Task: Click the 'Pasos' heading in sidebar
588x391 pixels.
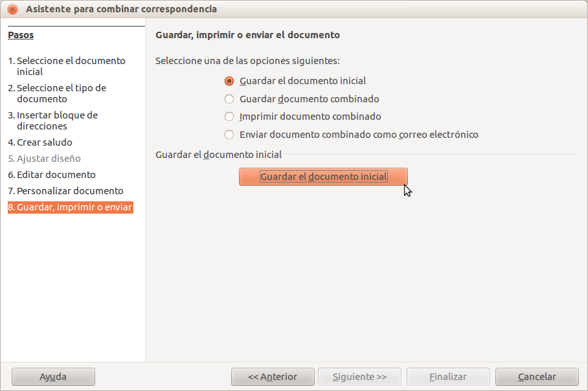Action: pyautogui.click(x=21, y=35)
